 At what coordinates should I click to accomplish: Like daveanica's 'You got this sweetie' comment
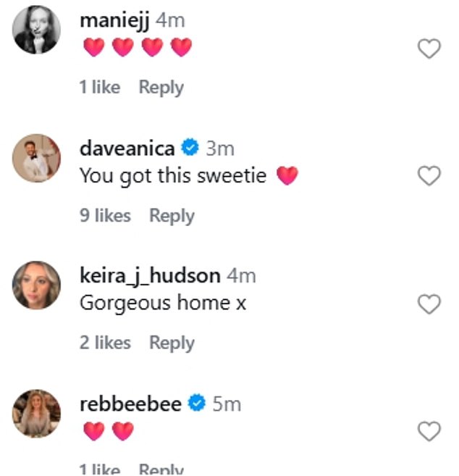(429, 176)
